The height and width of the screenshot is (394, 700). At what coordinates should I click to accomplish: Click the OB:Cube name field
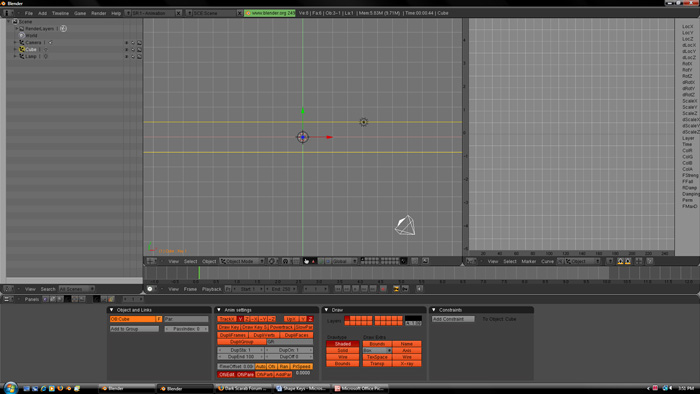[x=133, y=319]
